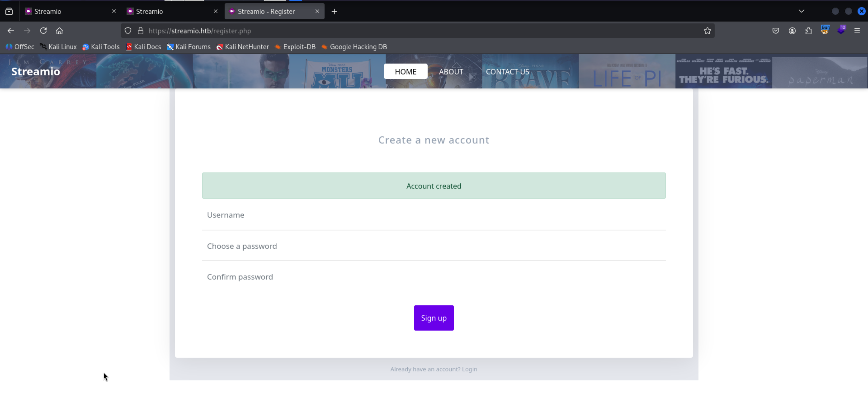The height and width of the screenshot is (410, 868).
Task: Open a new tab with plus button
Action: point(334,11)
